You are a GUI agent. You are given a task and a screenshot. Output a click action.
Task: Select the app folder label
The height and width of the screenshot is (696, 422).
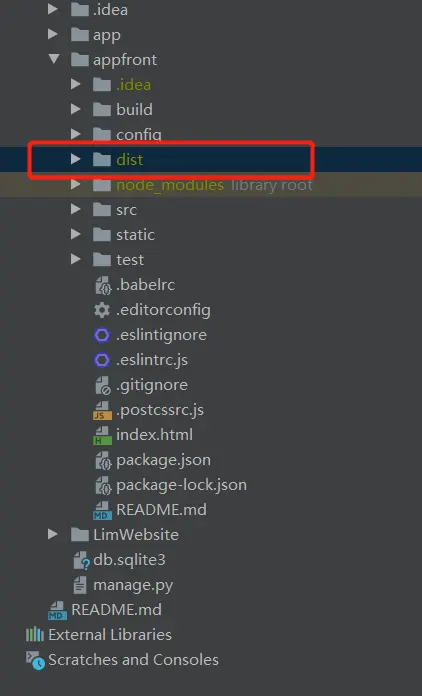pos(106,36)
